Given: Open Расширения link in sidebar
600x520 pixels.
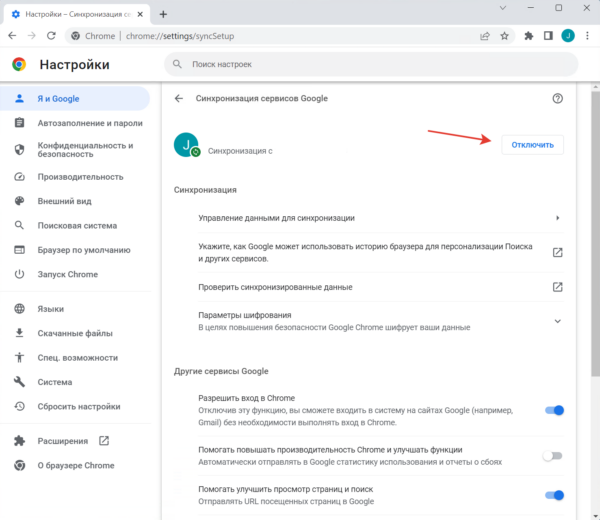Looking at the screenshot, I should [x=75, y=441].
